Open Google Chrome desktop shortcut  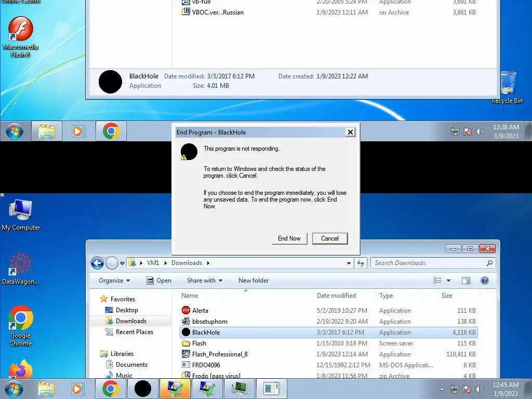pyautogui.click(x=21, y=326)
